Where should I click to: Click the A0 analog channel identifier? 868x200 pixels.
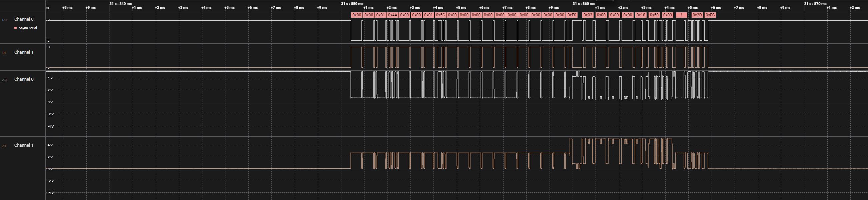[x=4, y=80]
